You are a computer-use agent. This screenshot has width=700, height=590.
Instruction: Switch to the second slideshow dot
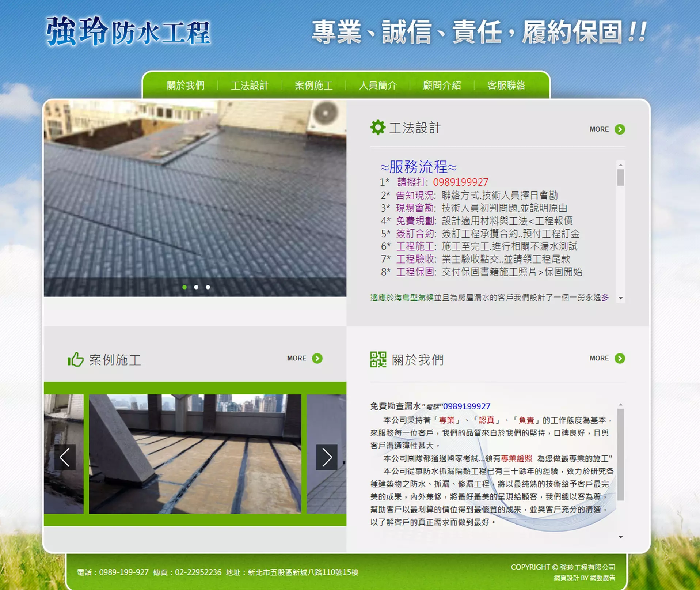(x=196, y=287)
